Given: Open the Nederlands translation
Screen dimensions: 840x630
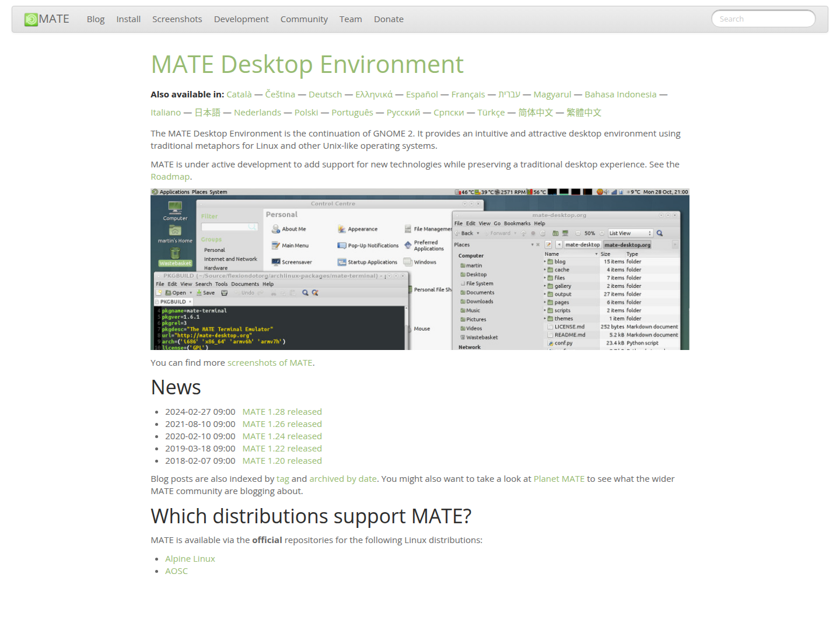Looking at the screenshot, I should pos(257,113).
